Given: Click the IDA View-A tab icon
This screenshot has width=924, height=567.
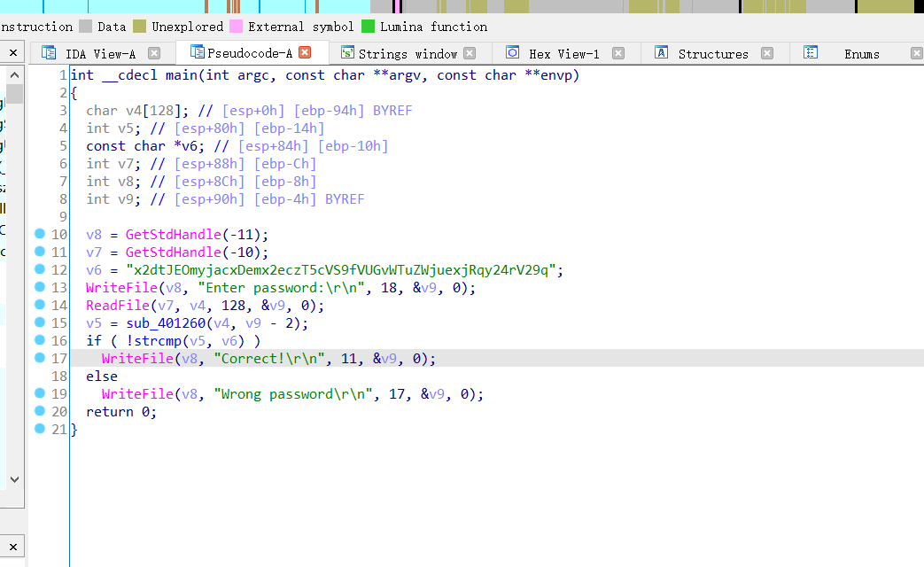Looking at the screenshot, I should coord(49,53).
